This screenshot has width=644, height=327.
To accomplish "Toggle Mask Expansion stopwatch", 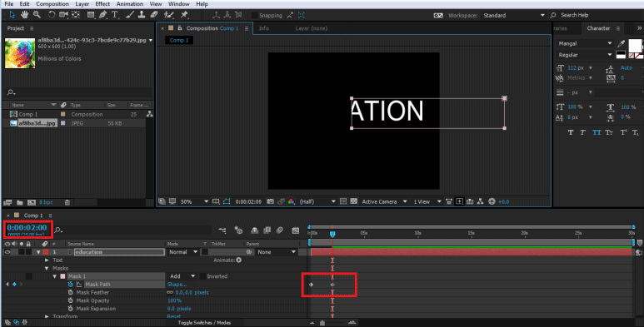I will pyautogui.click(x=71, y=309).
